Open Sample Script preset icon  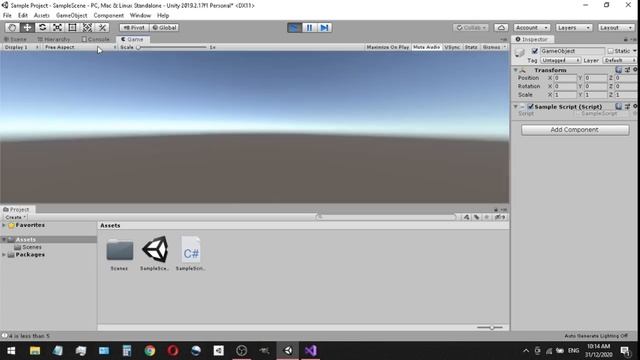(x=627, y=106)
